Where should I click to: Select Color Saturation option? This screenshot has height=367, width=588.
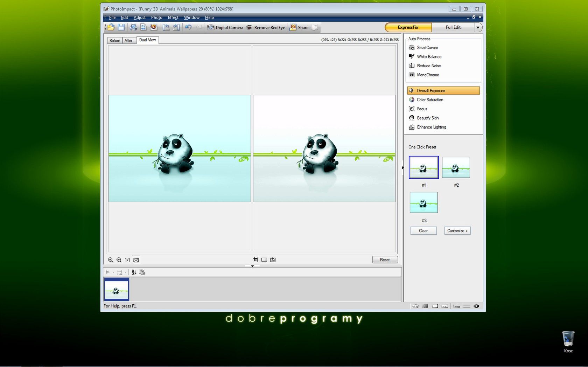coord(426,100)
